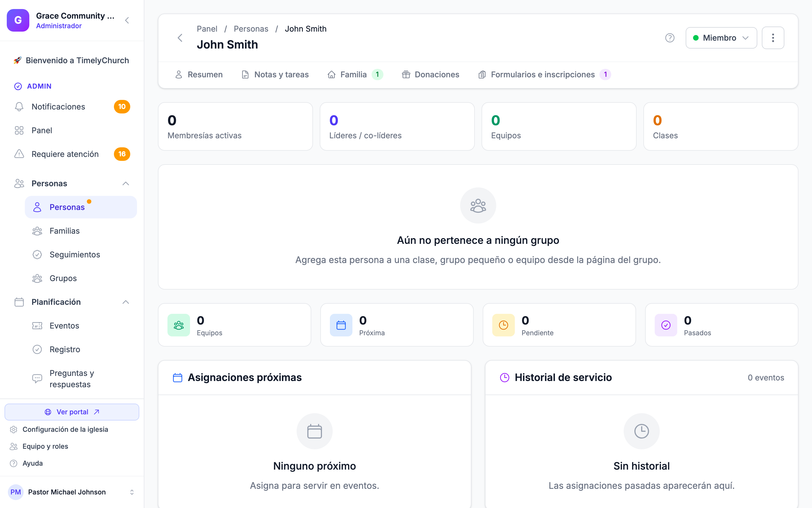812x508 pixels.
Task: Follow the Personas breadcrumb link
Action: pyautogui.click(x=251, y=29)
